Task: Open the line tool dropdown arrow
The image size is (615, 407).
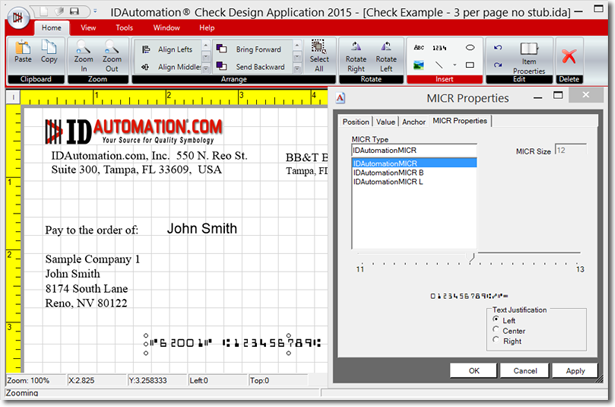Action: point(454,65)
